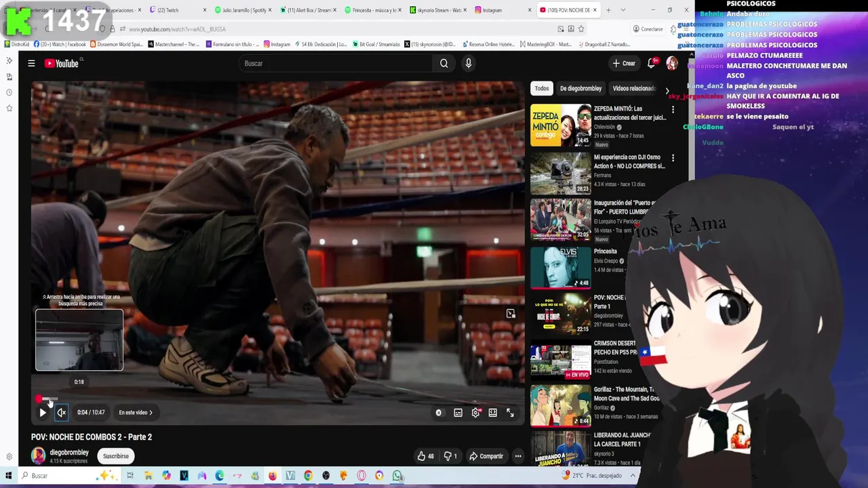The width and height of the screenshot is (868, 488).
Task: Play the video
Action: pos(42,412)
